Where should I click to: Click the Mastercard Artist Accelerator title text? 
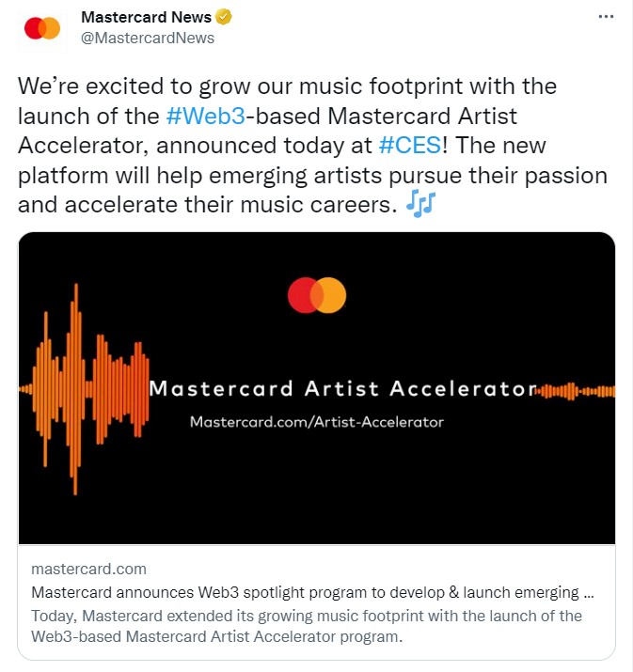point(343,389)
